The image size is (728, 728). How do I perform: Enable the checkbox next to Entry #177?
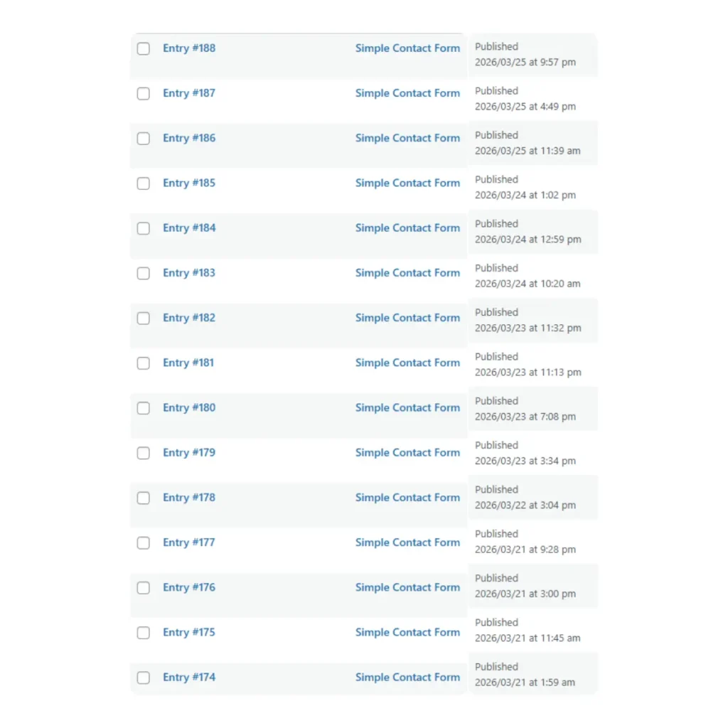pyautogui.click(x=144, y=542)
